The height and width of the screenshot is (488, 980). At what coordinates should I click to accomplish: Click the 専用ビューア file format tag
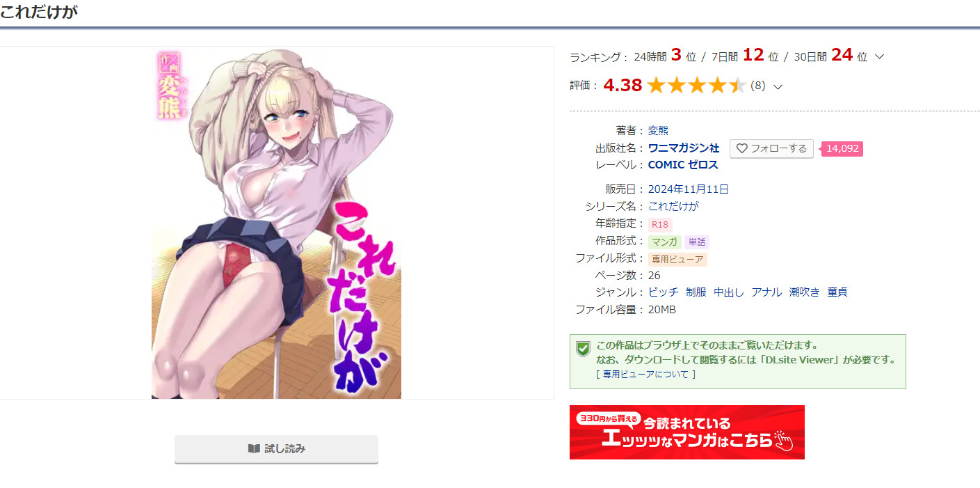[x=677, y=260]
